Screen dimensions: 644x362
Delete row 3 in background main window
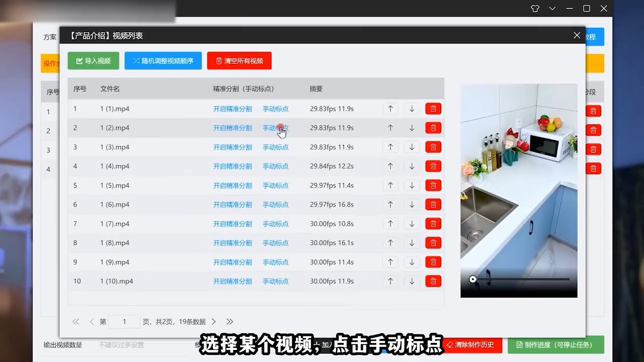coord(594,149)
